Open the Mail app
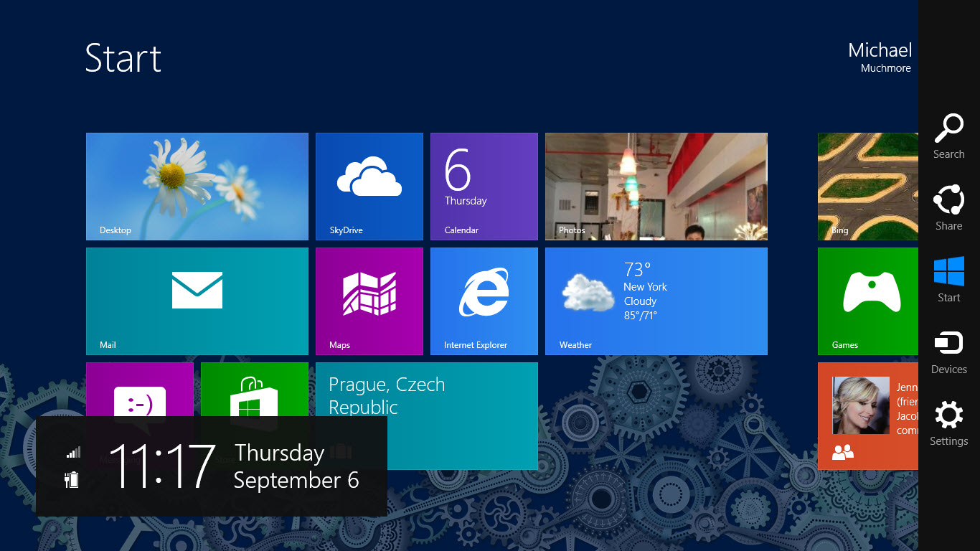 click(x=197, y=301)
